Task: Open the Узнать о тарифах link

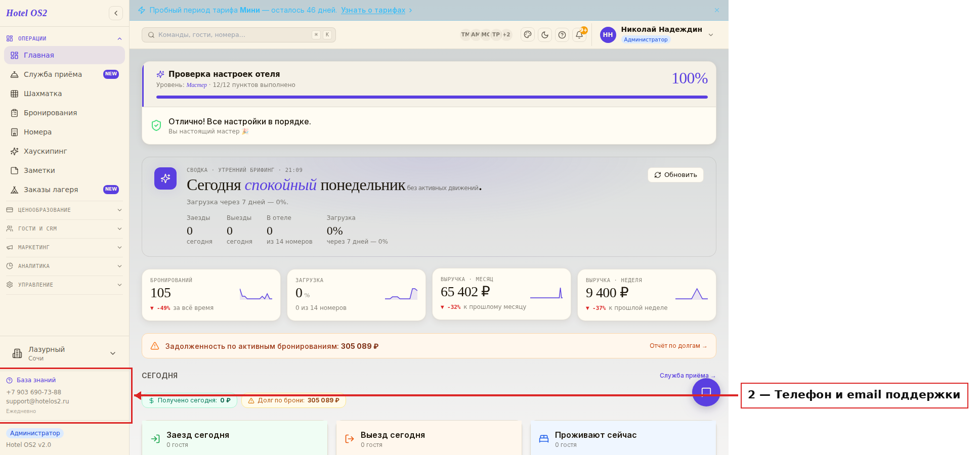Action: (373, 10)
